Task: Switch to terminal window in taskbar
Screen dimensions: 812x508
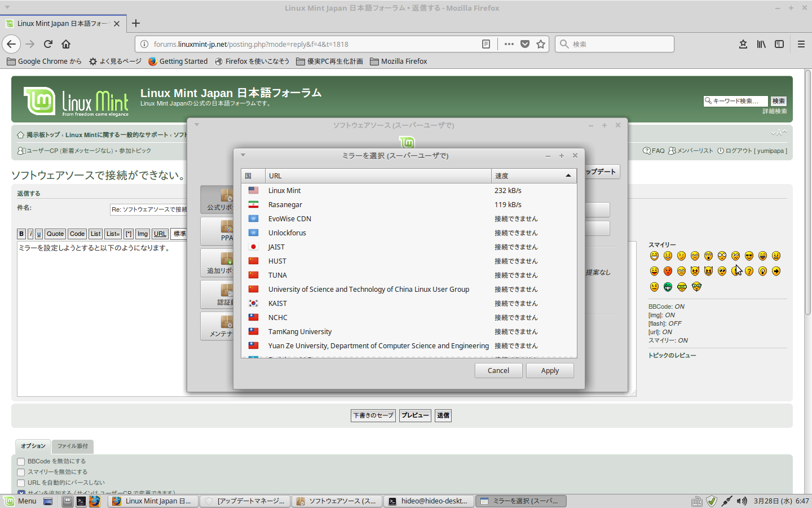Action: (x=430, y=501)
